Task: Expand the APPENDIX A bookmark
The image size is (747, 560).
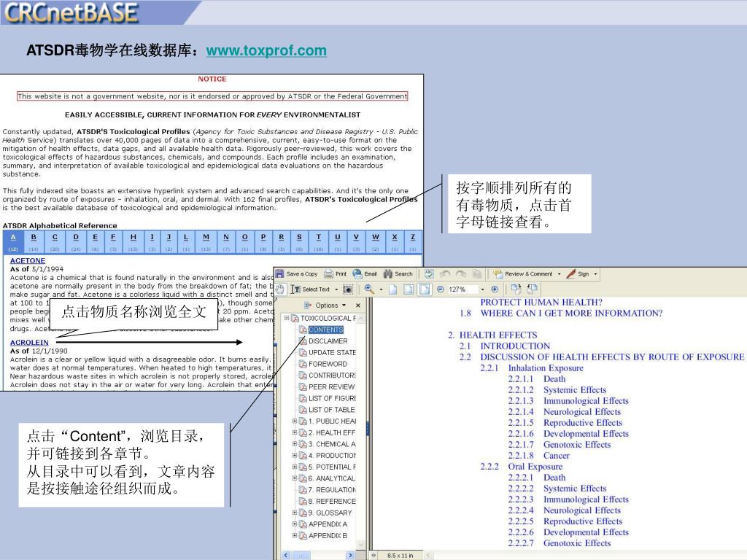Action: [295, 524]
